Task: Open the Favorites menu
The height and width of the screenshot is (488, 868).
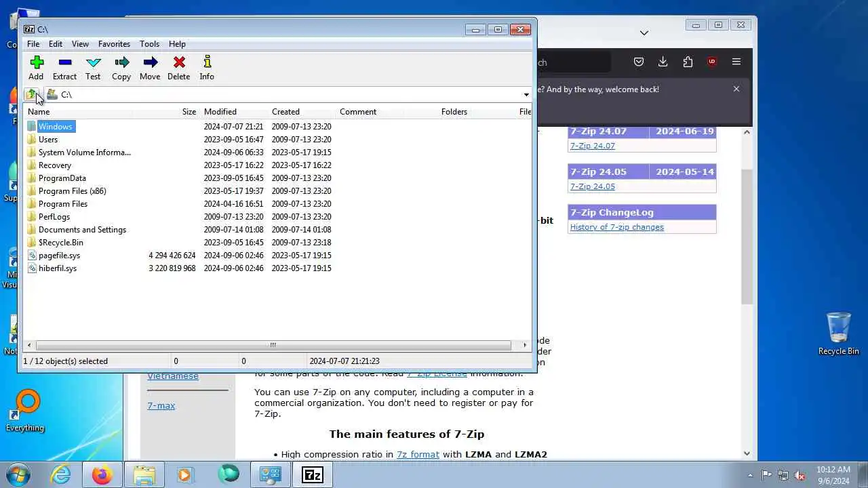Action: click(114, 44)
